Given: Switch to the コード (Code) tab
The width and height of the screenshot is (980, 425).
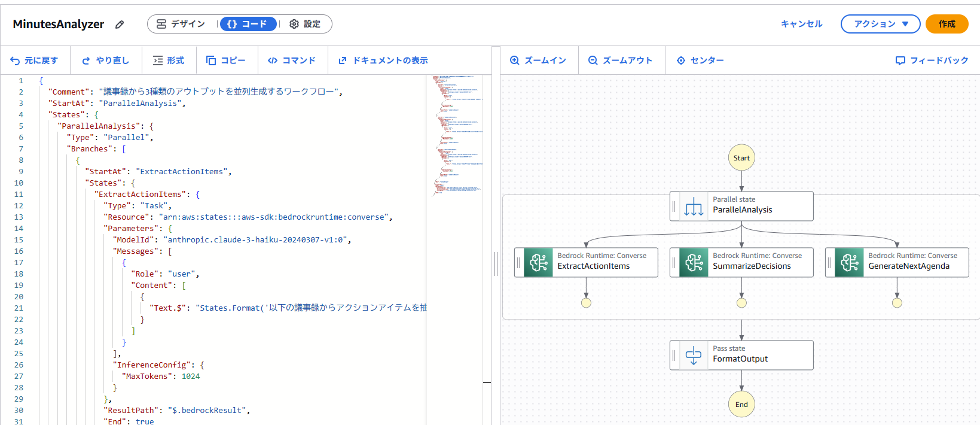Looking at the screenshot, I should click(x=248, y=24).
